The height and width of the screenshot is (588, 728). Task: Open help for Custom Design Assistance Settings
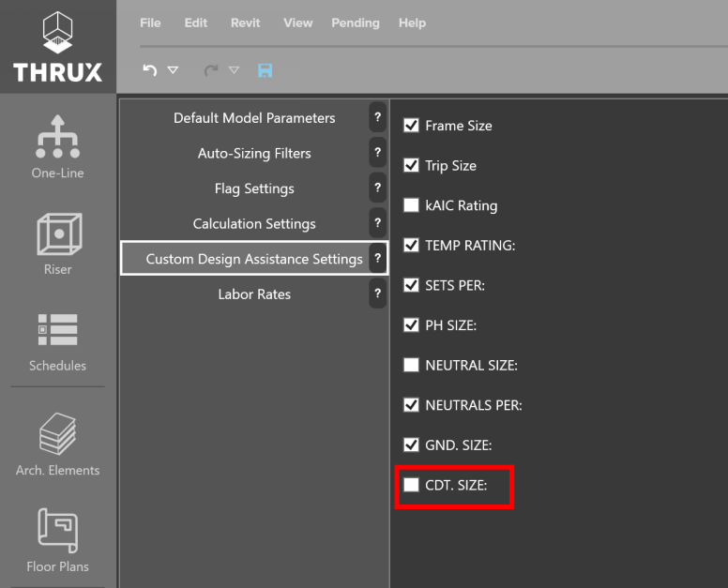[378, 258]
